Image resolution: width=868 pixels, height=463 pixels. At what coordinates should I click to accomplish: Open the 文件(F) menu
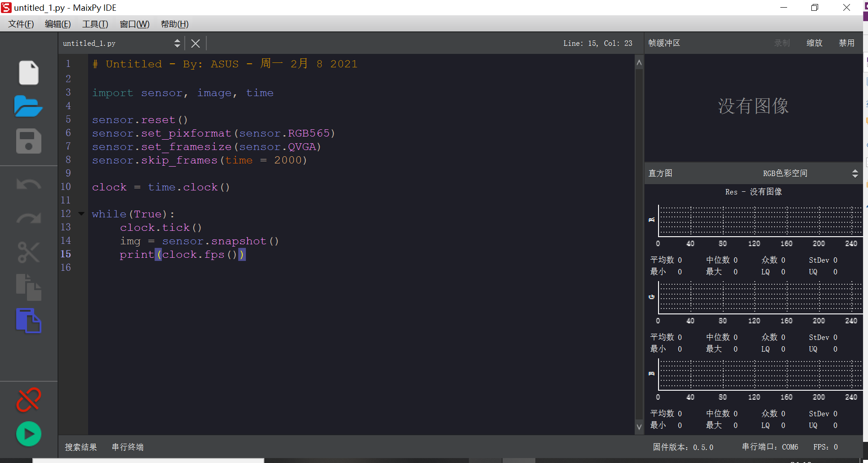click(21, 24)
